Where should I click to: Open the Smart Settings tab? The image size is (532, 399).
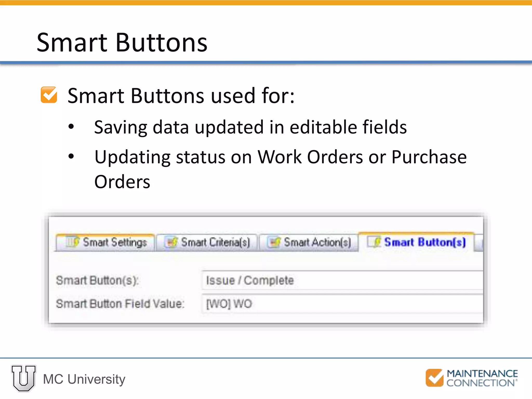pos(105,243)
